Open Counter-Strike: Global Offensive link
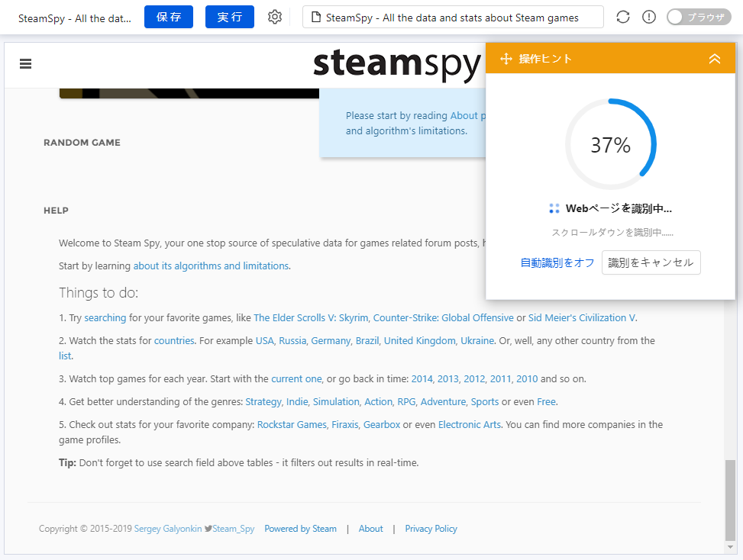This screenshot has height=560, width=743. pos(444,317)
